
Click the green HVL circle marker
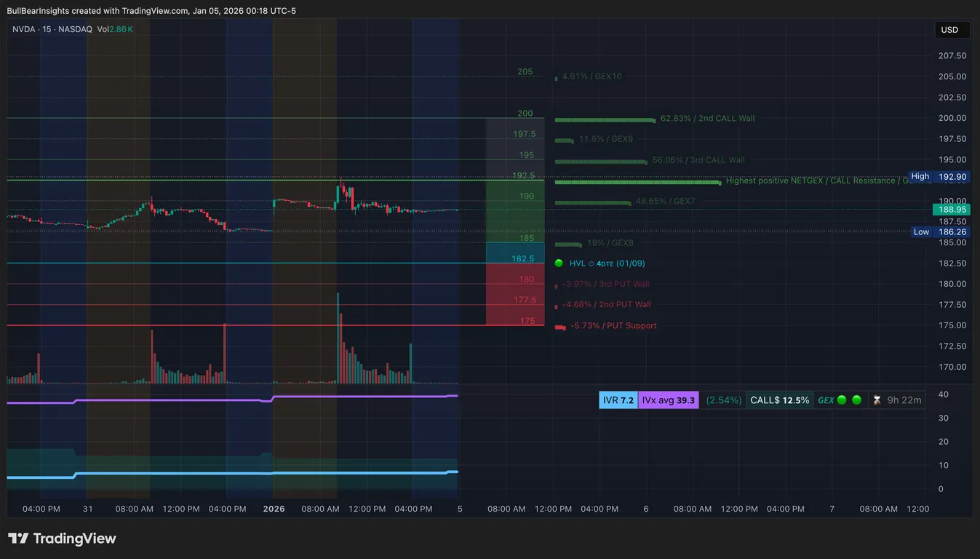(x=559, y=263)
